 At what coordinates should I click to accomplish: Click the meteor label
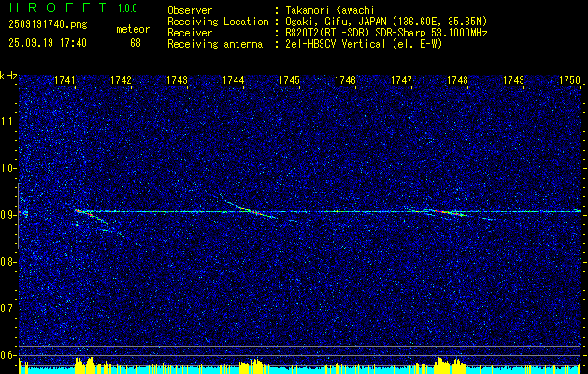pos(133,29)
